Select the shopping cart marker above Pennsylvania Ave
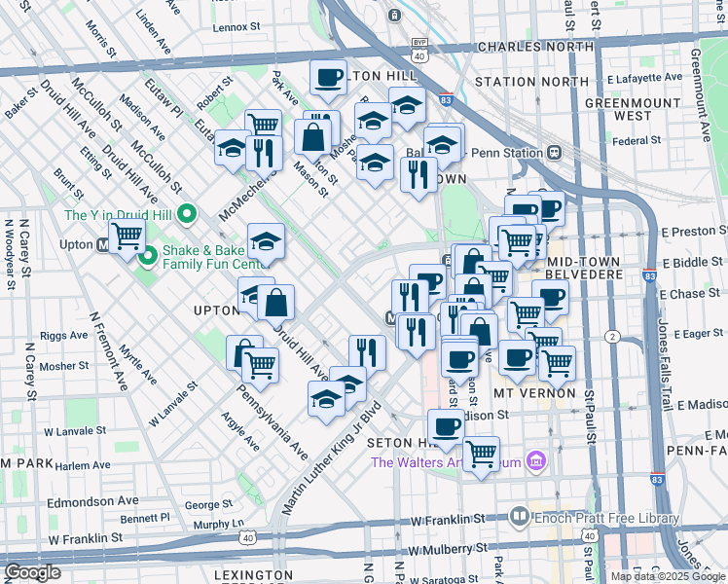This screenshot has width=728, height=584. (x=261, y=369)
